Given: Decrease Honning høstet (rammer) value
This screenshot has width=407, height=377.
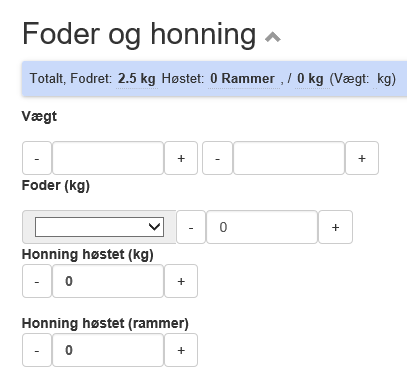Looking at the screenshot, I should click(x=37, y=350).
